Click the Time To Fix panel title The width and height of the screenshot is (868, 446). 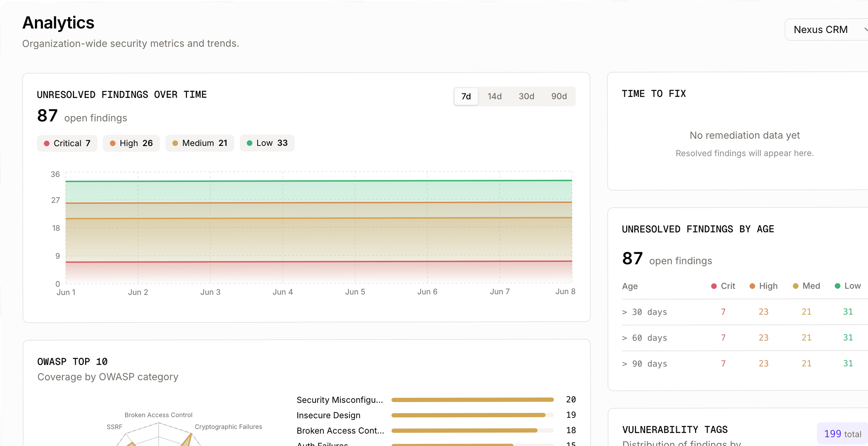pos(654,94)
